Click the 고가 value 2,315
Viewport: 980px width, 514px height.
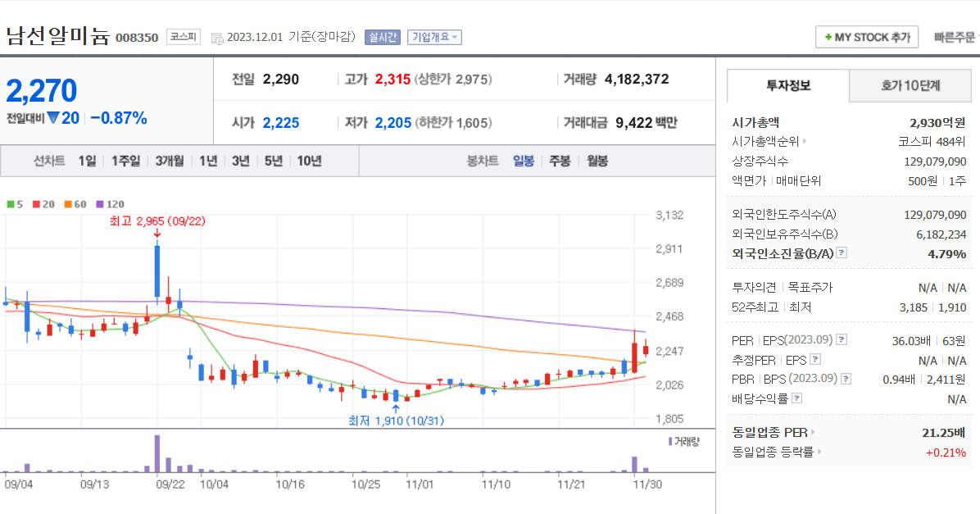(x=392, y=80)
